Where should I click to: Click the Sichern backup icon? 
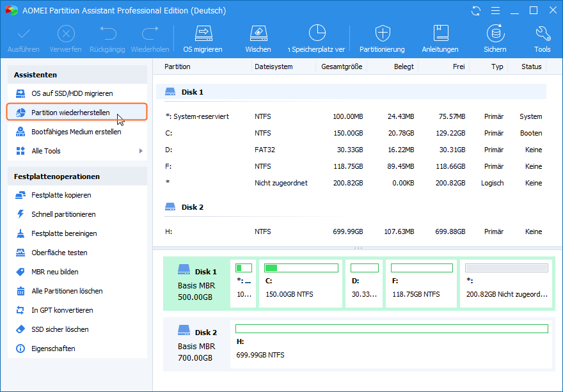point(495,33)
